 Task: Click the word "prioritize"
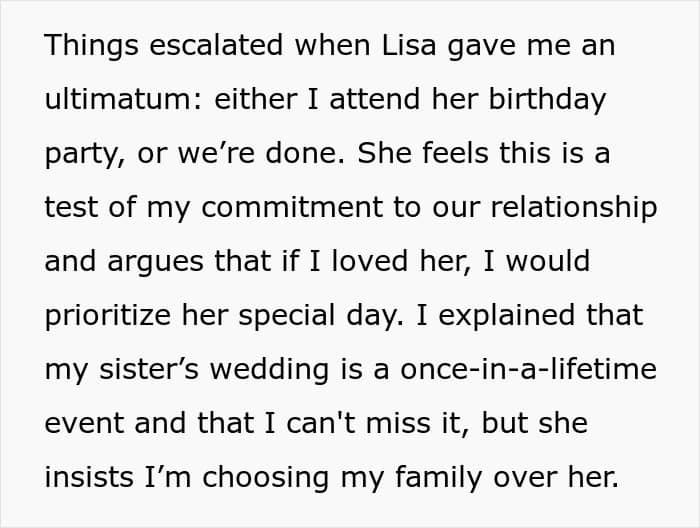click(108, 316)
